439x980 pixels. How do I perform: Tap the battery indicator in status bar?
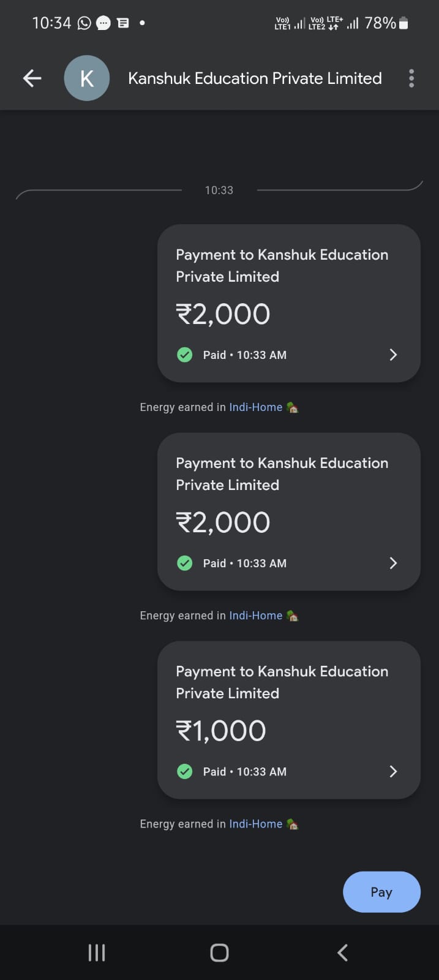[403, 23]
